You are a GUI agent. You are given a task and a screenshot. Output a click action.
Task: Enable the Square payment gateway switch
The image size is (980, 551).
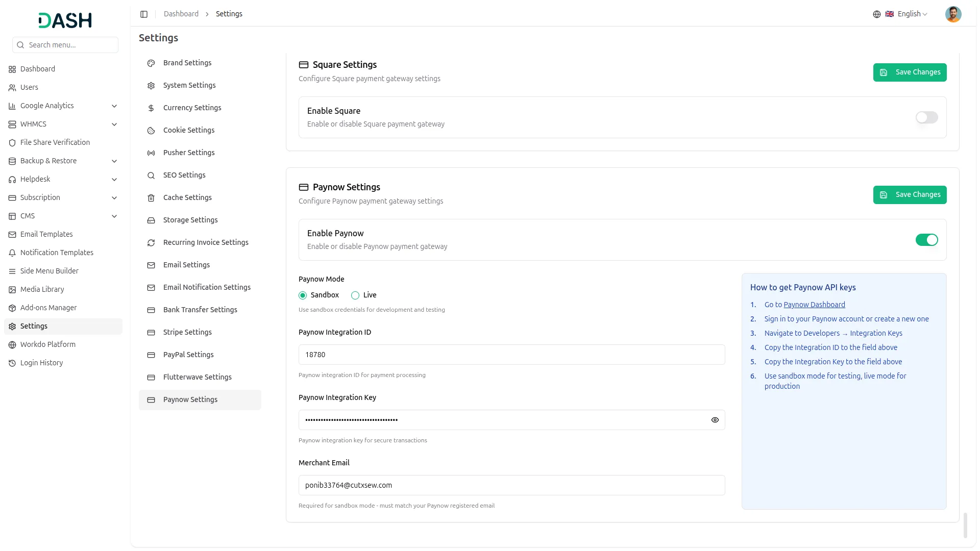[926, 117]
